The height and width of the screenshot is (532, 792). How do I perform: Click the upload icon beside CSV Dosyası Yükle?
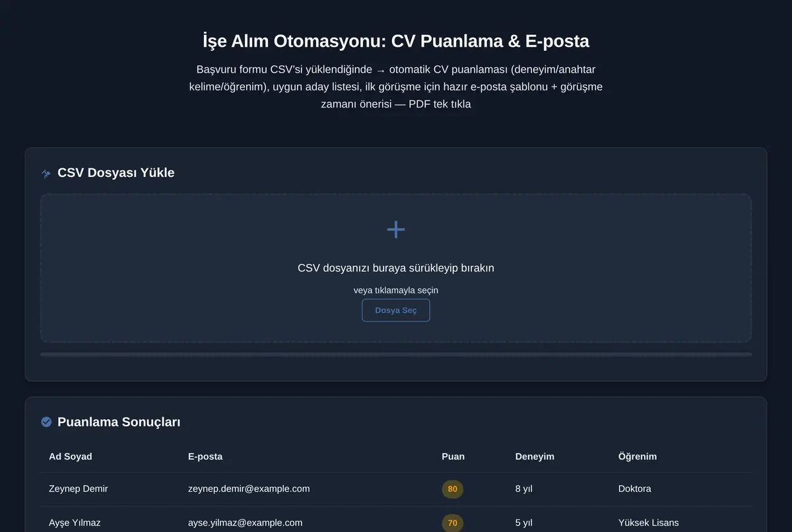point(46,173)
